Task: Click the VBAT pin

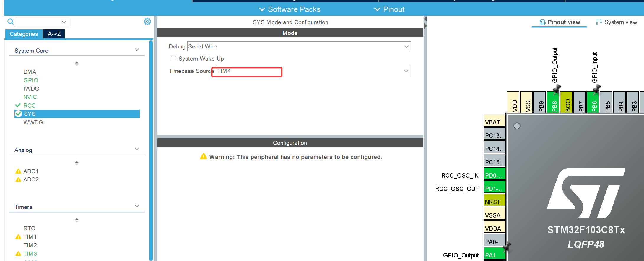Action: [495, 120]
